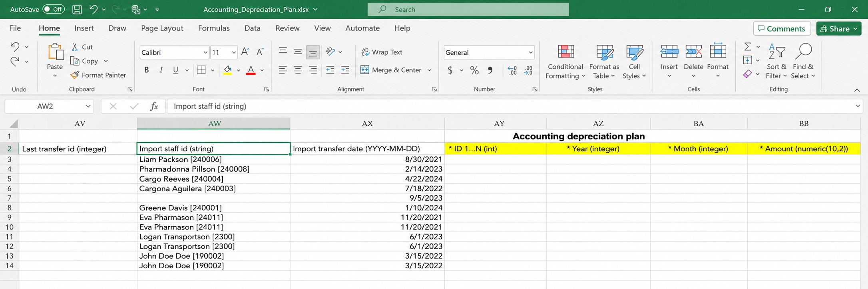Switch to the Review tab
Viewport: 868px width, 289px height.
coord(287,28)
